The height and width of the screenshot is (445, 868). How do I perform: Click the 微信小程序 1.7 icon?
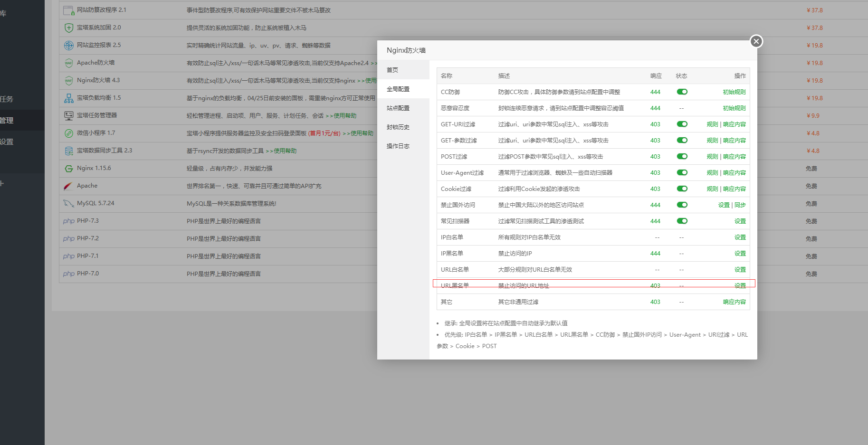(x=68, y=133)
